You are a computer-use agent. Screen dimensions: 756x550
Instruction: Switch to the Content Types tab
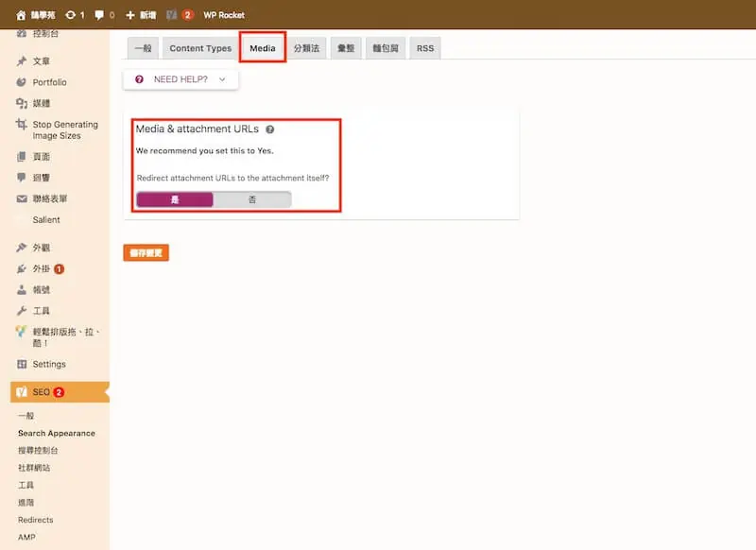(200, 49)
